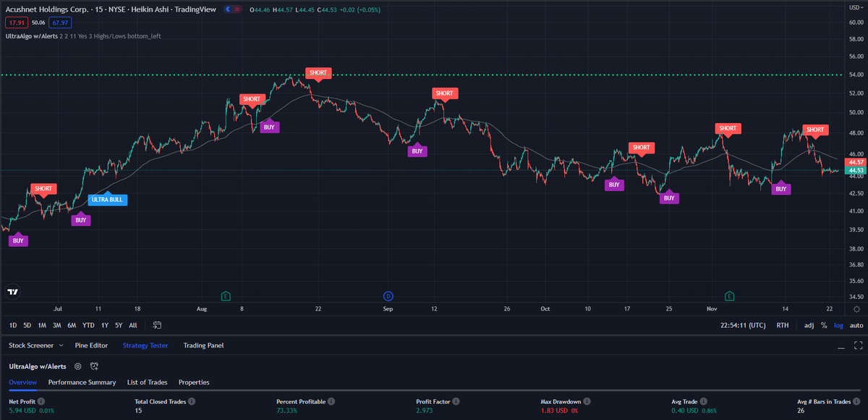Open the go to date icon

tap(158, 325)
